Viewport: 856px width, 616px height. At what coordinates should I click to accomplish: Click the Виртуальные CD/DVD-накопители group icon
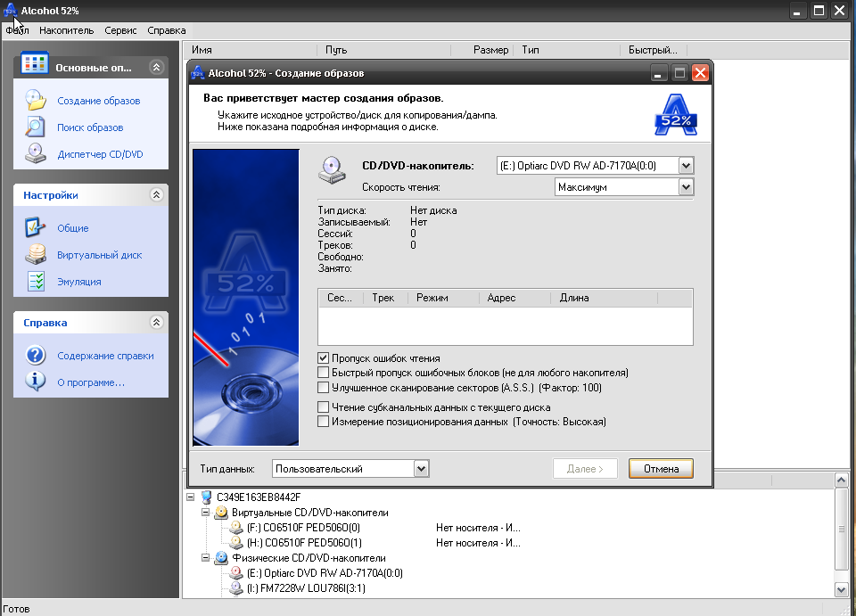tap(221, 513)
